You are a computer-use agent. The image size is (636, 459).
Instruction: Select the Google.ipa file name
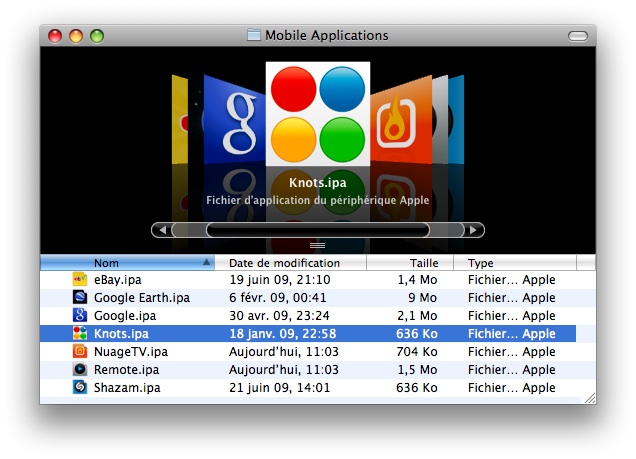pos(125,315)
